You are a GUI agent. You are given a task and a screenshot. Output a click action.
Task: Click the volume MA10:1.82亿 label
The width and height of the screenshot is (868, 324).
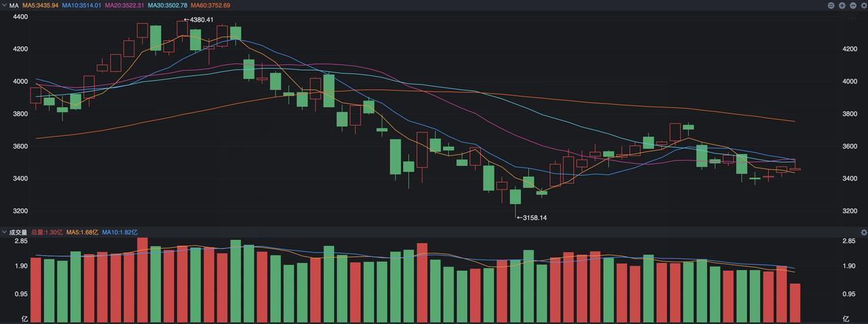click(120, 232)
